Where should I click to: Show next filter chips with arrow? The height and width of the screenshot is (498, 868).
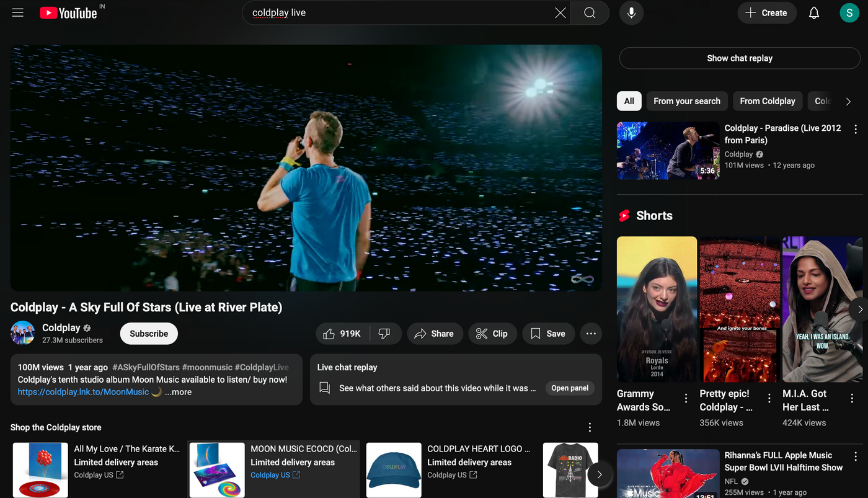pyautogui.click(x=848, y=101)
